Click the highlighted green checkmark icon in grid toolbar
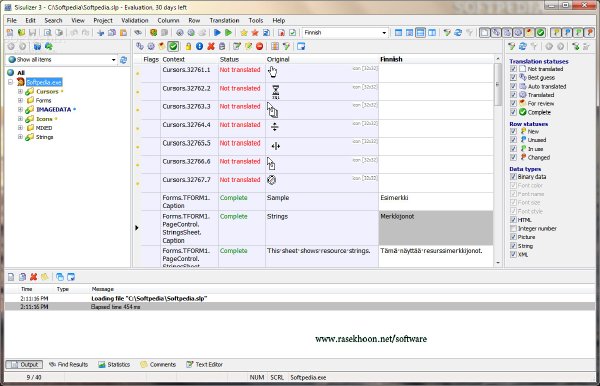The image size is (600, 386). [173, 47]
